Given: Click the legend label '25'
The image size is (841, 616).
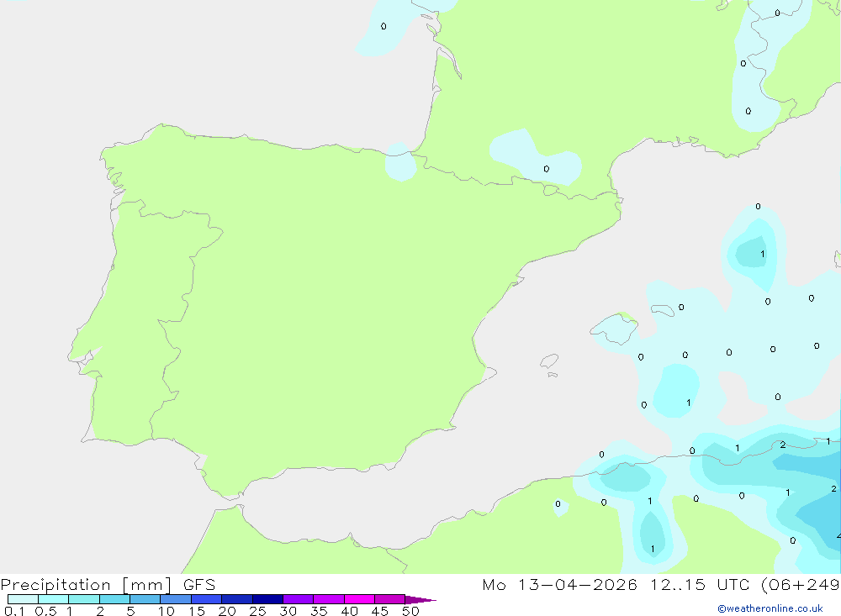Looking at the screenshot, I should pos(257,611).
